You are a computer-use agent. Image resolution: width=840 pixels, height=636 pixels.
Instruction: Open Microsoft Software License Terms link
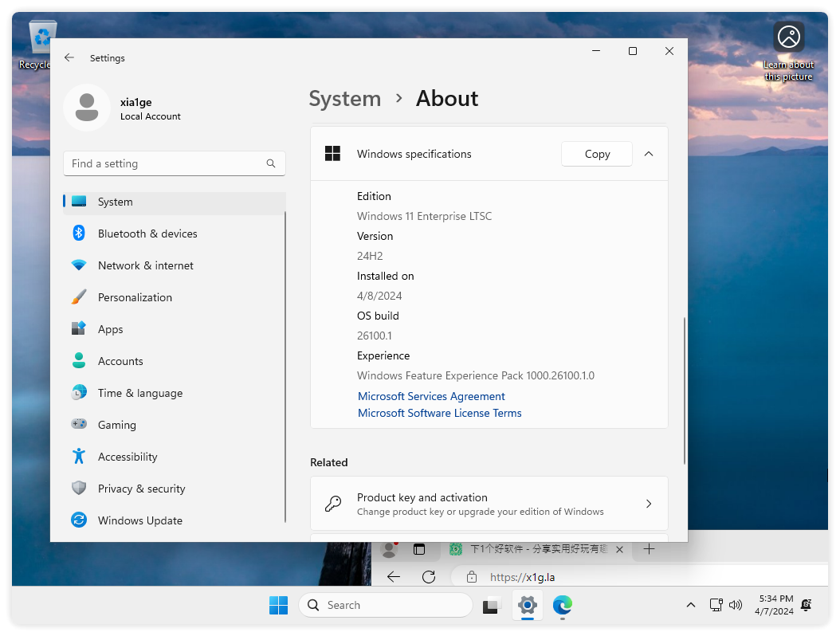click(x=439, y=413)
